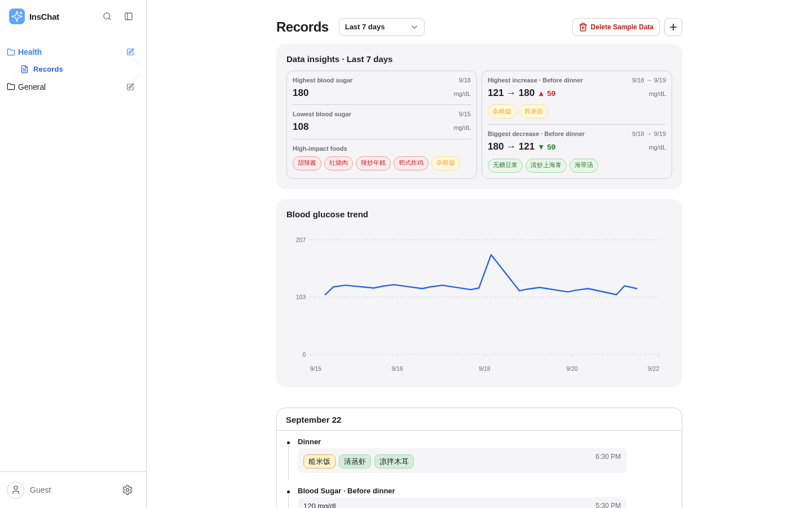
Task: Click Blood Sugar · Before dinner entry title
Action: point(346,491)
